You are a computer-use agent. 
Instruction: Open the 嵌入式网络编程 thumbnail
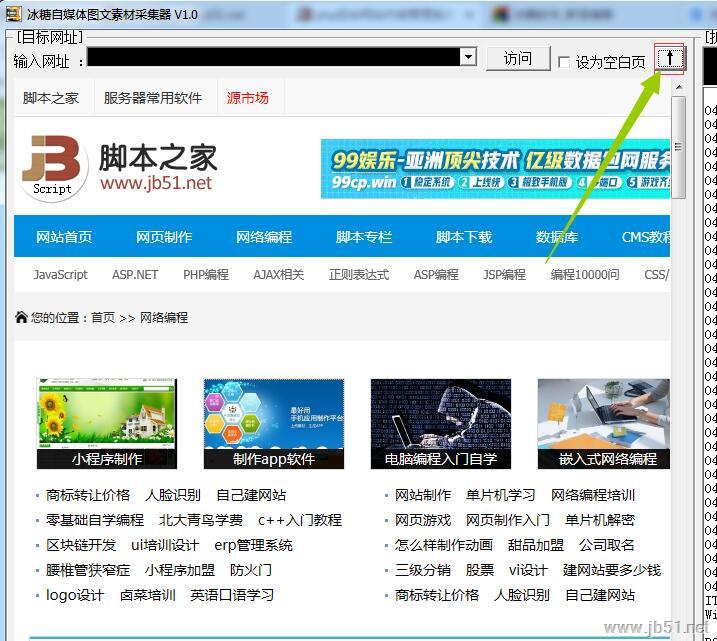[604, 423]
